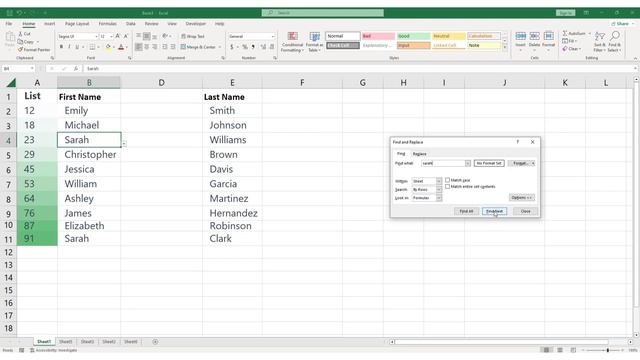Increase the font size
Screen dimensions: 640x360
click(118, 36)
